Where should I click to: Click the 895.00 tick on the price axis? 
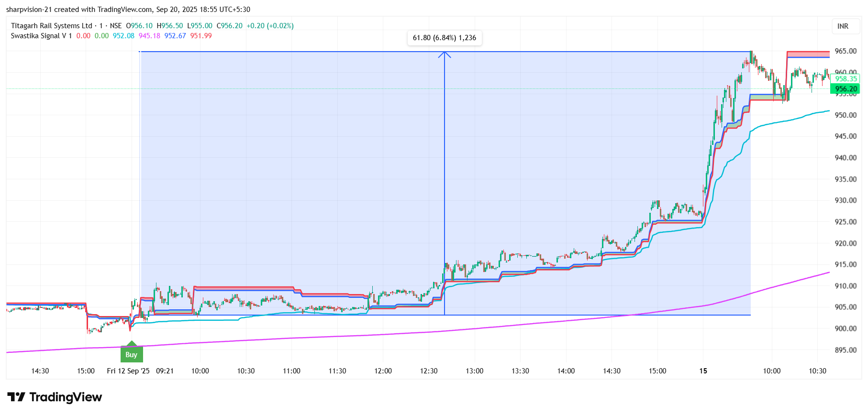click(x=846, y=350)
